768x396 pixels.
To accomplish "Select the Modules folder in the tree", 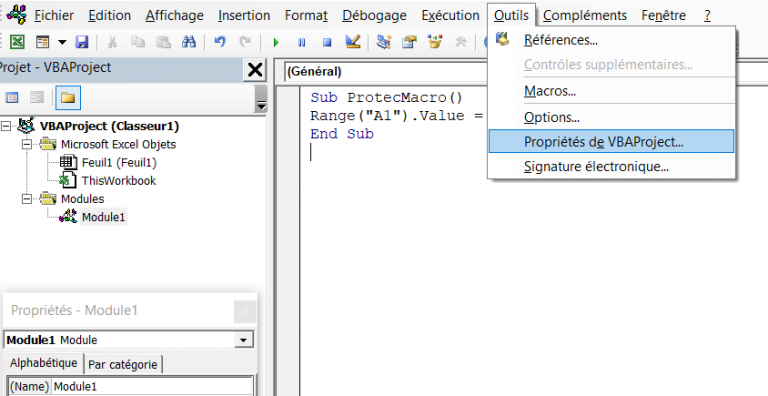I will coord(82,199).
